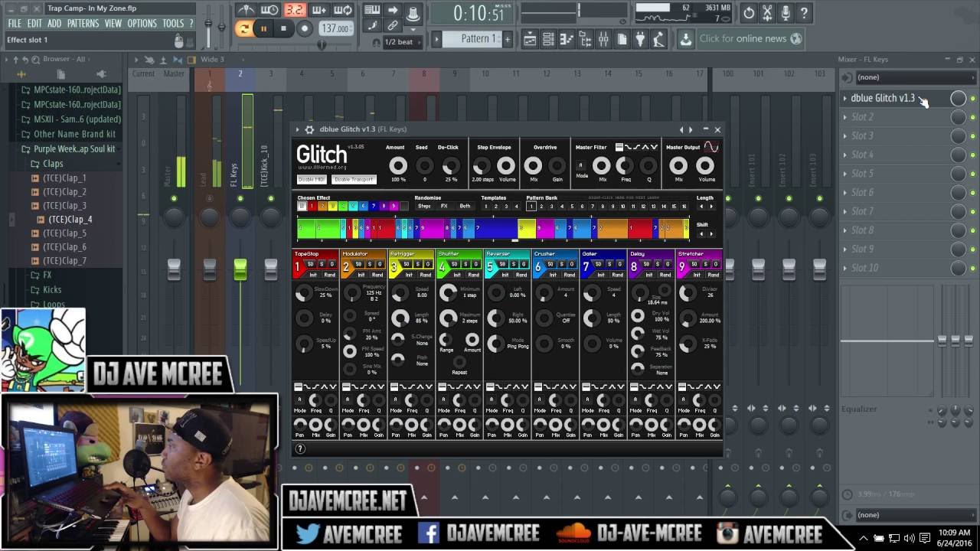The width and height of the screenshot is (980, 551).
Task: Mute the Master mixer track LED
Action: [174, 199]
